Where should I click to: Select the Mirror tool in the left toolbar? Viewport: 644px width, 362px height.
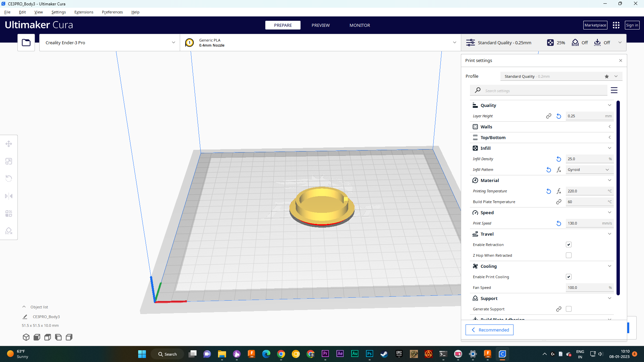tap(9, 196)
